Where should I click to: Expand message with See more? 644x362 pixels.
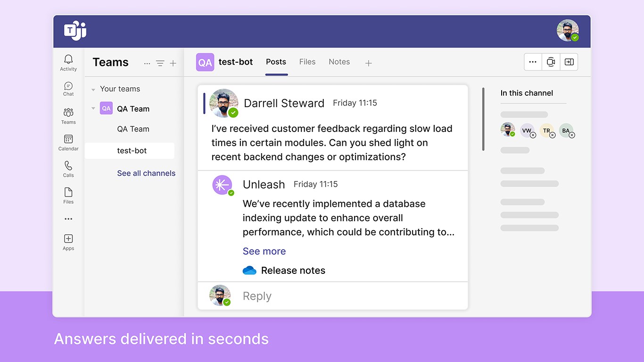(x=264, y=251)
